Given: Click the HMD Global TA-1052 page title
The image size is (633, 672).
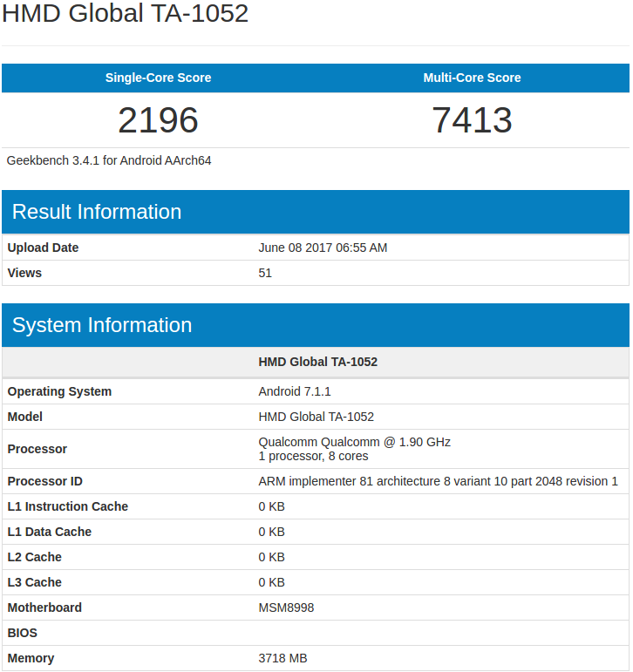Looking at the screenshot, I should point(126,14).
